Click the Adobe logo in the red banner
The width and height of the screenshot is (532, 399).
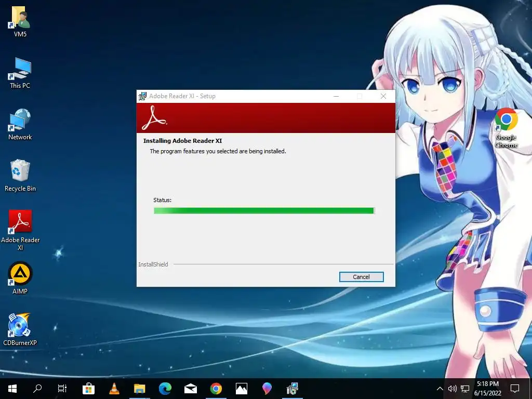154,118
